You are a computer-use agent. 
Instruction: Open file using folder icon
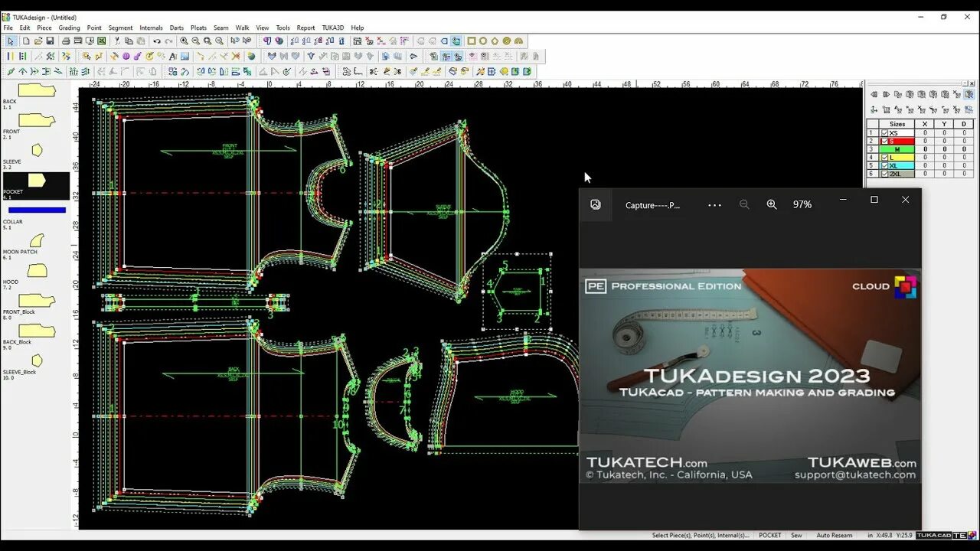pyautogui.click(x=38, y=41)
